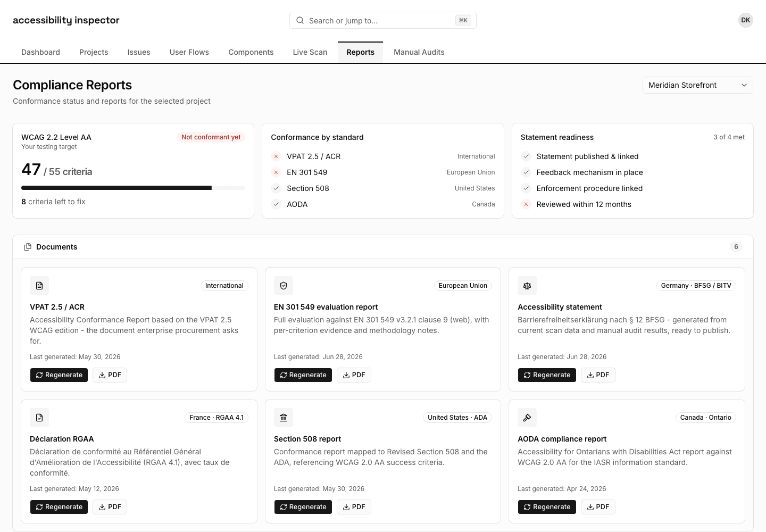
Task: Click the WCAG criteria progress bar
Action: click(133, 188)
